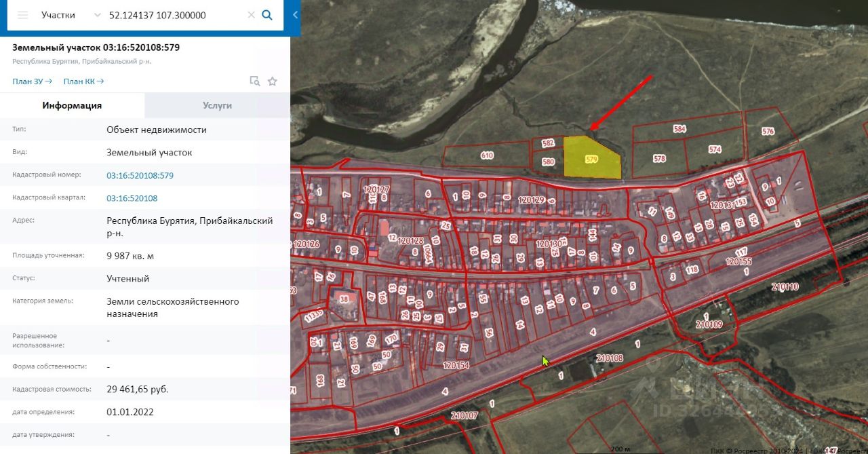Open cadastral number 03:16:520108:579 link
The image size is (868, 454).
click(x=140, y=175)
